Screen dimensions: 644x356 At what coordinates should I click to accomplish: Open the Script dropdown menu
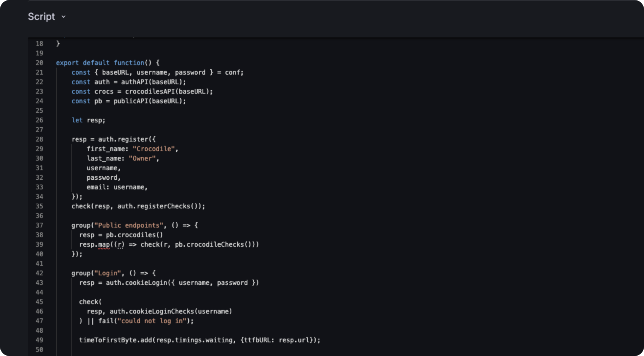pyautogui.click(x=47, y=17)
